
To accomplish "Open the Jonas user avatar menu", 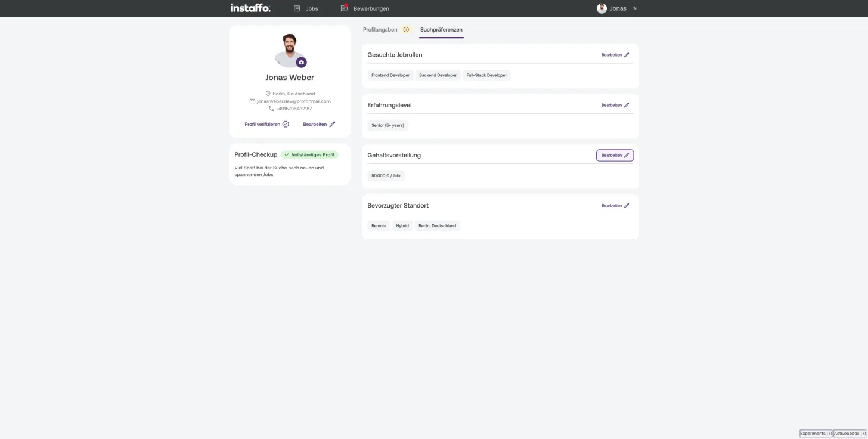I will (x=602, y=8).
